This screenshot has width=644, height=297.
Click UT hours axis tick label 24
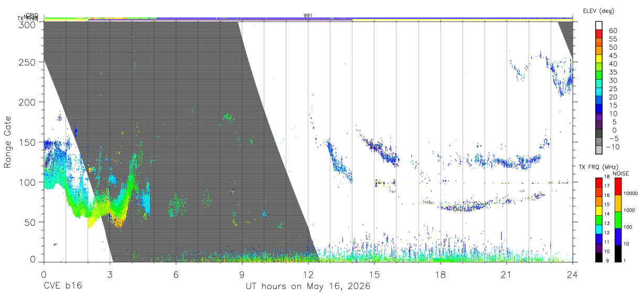(572, 274)
